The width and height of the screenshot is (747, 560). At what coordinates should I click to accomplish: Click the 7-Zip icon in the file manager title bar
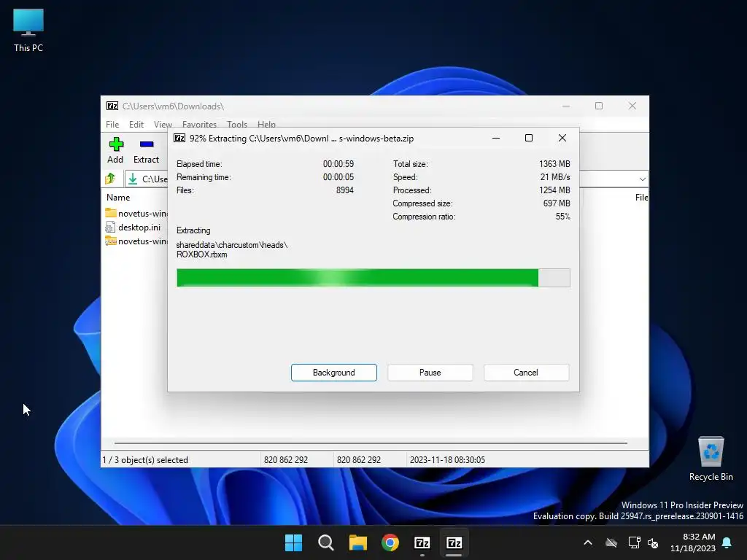pyautogui.click(x=112, y=106)
